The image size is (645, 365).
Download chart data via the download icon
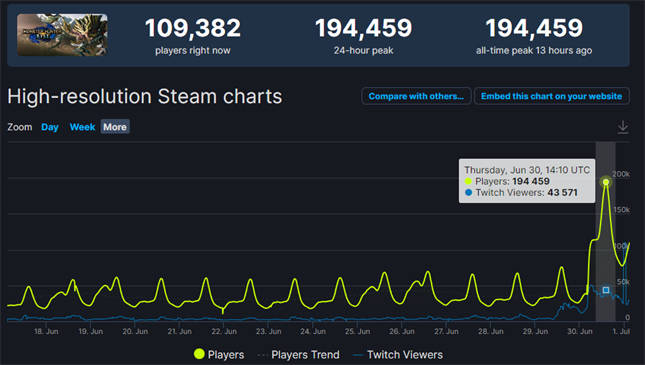[x=623, y=127]
